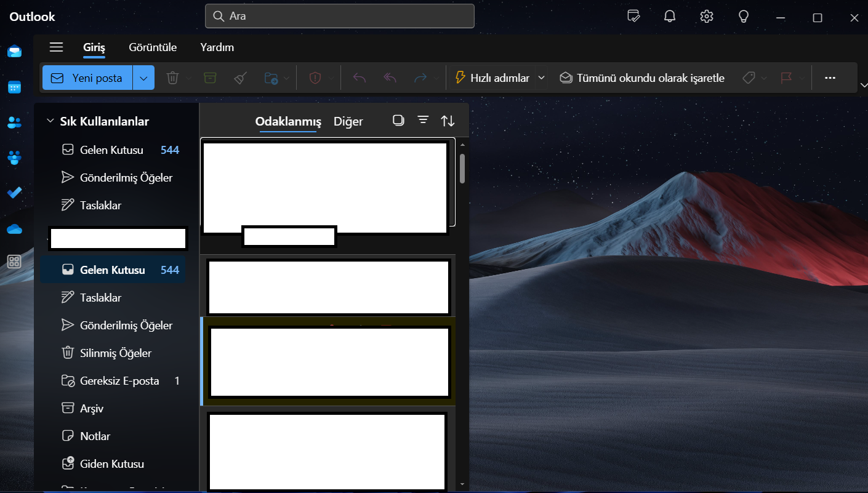
Task: Select the Odaklanmış inbox tab
Action: (x=288, y=121)
